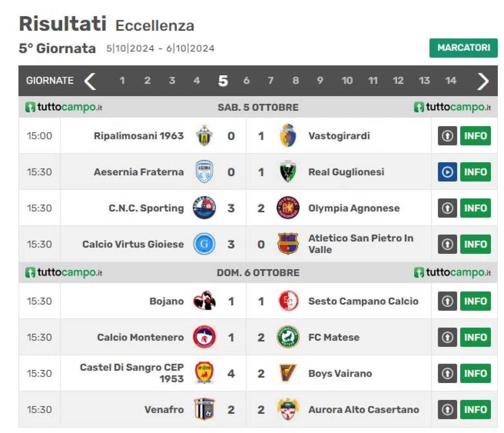The image size is (504, 433).
Task: Open the MARCATORI button
Action: click(463, 48)
